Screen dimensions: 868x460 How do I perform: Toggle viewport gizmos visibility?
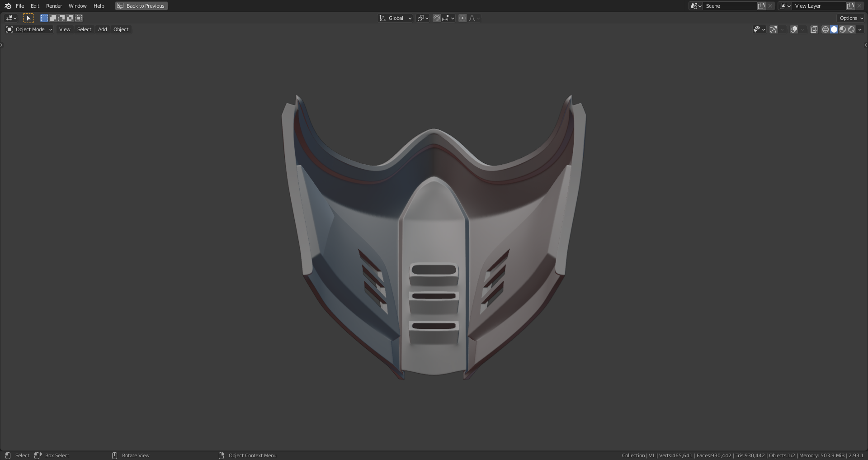(x=774, y=29)
